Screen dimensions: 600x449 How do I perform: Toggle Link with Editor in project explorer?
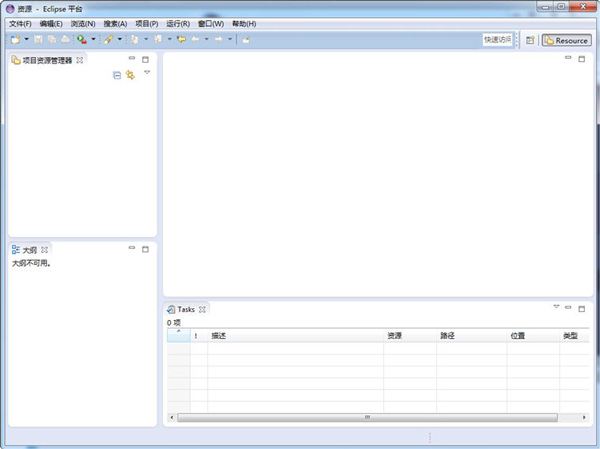pos(130,75)
